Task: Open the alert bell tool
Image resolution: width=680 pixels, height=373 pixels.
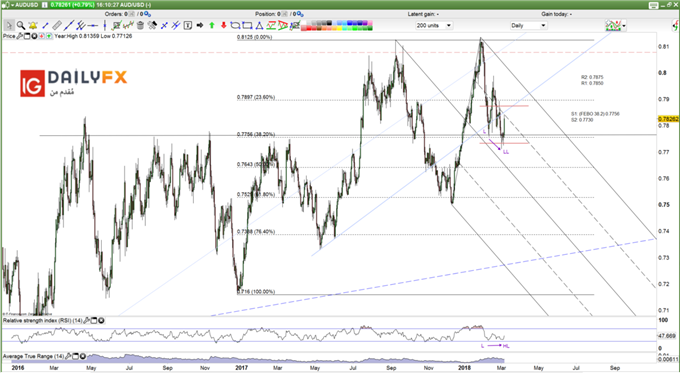Action: [x=33, y=26]
